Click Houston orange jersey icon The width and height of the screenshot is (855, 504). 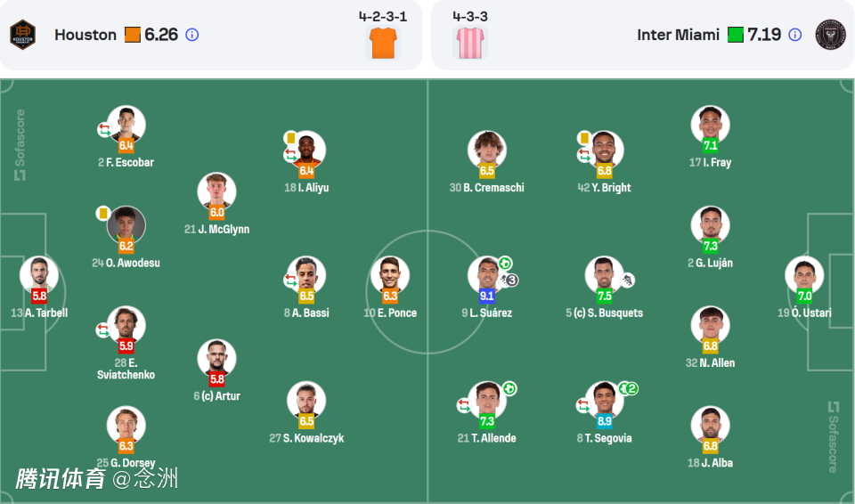point(383,42)
